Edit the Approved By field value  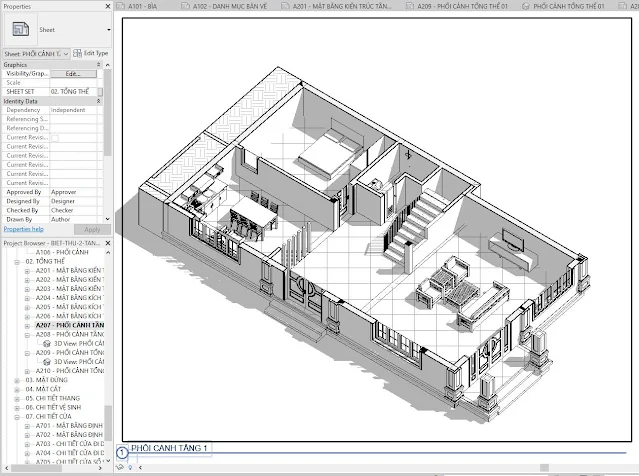[x=73, y=192]
